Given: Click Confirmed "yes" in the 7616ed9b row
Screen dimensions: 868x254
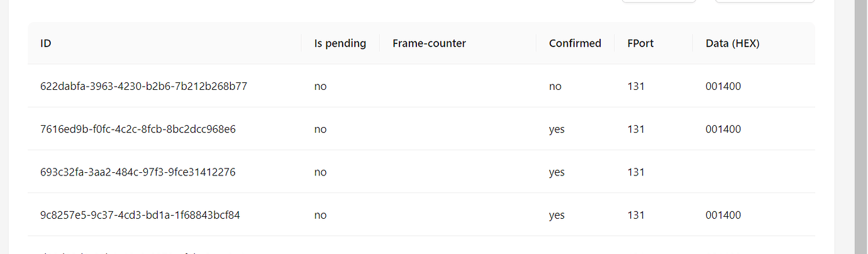Looking at the screenshot, I should click(557, 129).
